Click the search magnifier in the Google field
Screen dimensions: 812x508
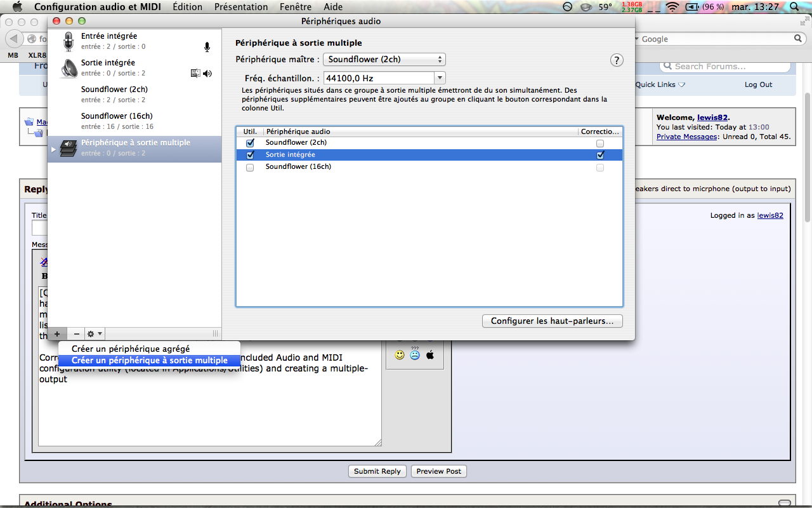point(799,39)
